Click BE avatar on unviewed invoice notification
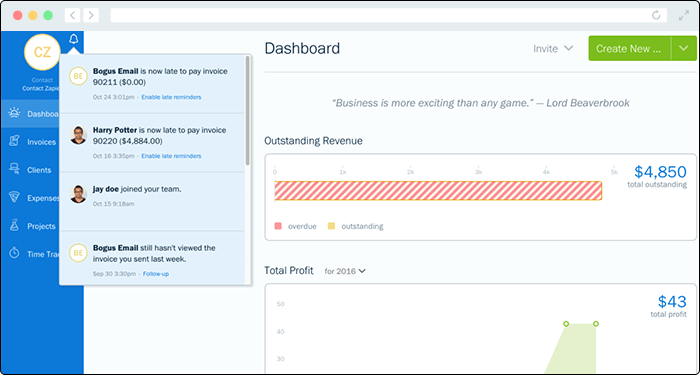 tap(78, 253)
